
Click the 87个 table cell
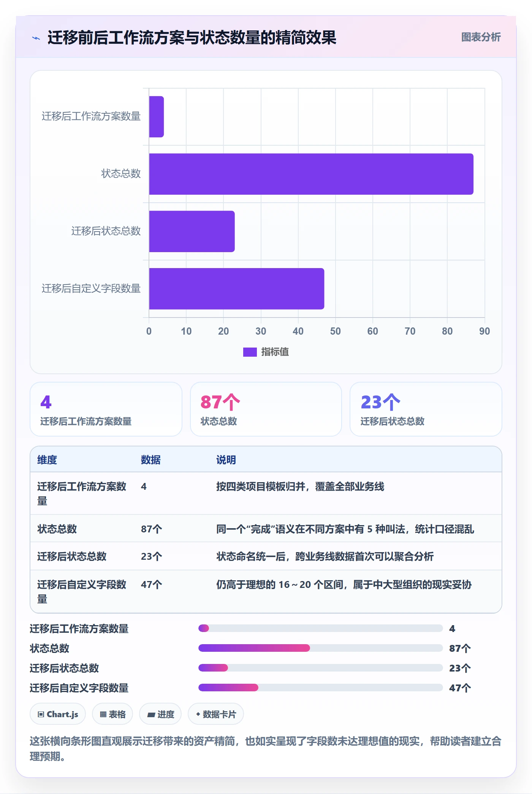click(x=152, y=529)
